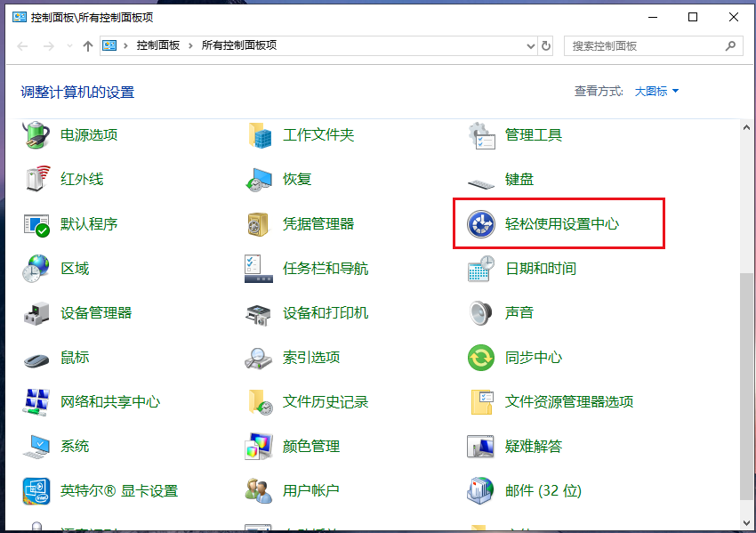
Task: Click the 设备管理器 link text
Action: point(96,313)
